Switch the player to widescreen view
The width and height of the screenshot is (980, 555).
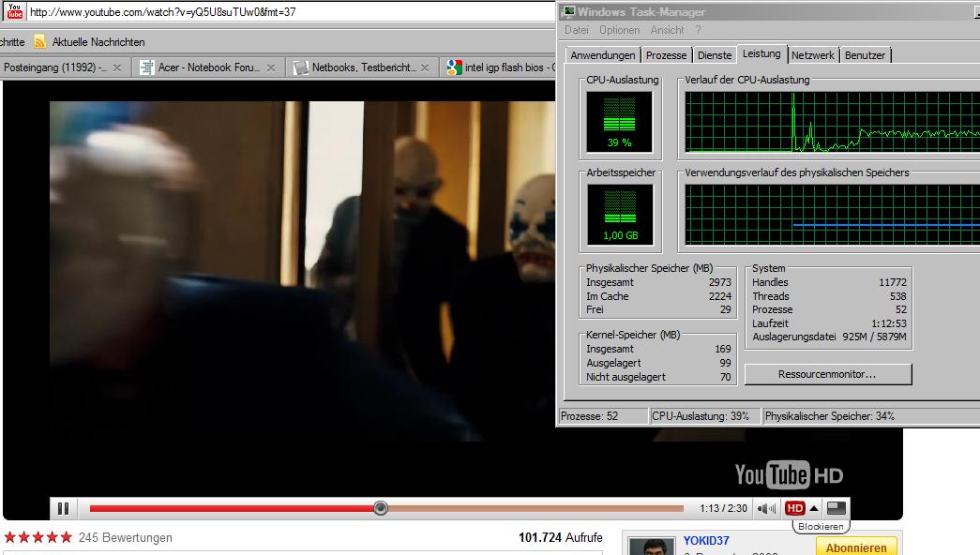[x=837, y=509]
